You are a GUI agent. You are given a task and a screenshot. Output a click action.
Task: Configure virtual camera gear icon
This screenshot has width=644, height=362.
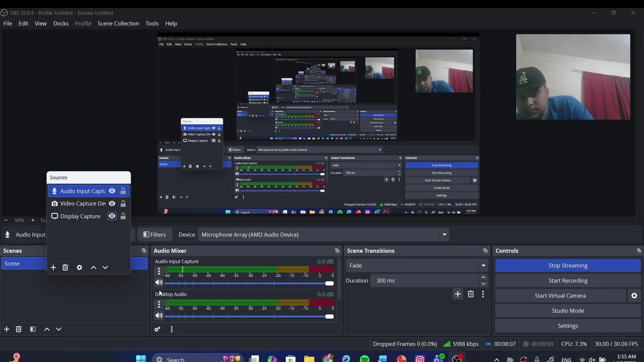(x=634, y=296)
